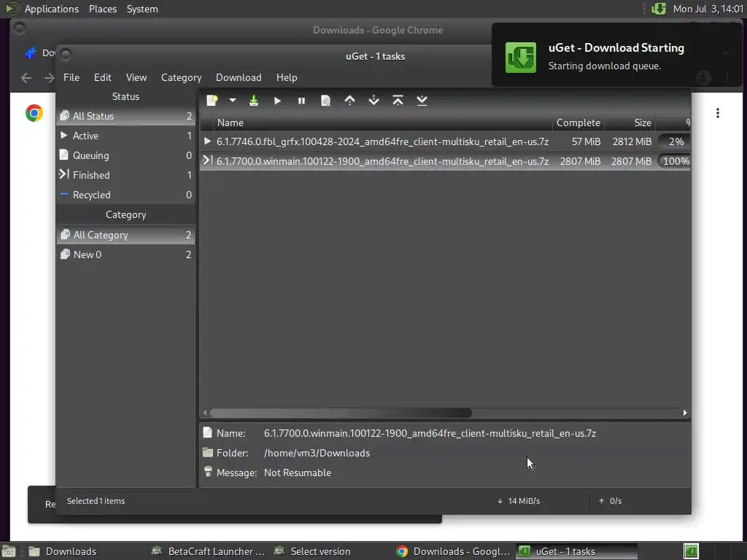The height and width of the screenshot is (560, 747).
Task: Select Finished status filter
Action: 125,175
